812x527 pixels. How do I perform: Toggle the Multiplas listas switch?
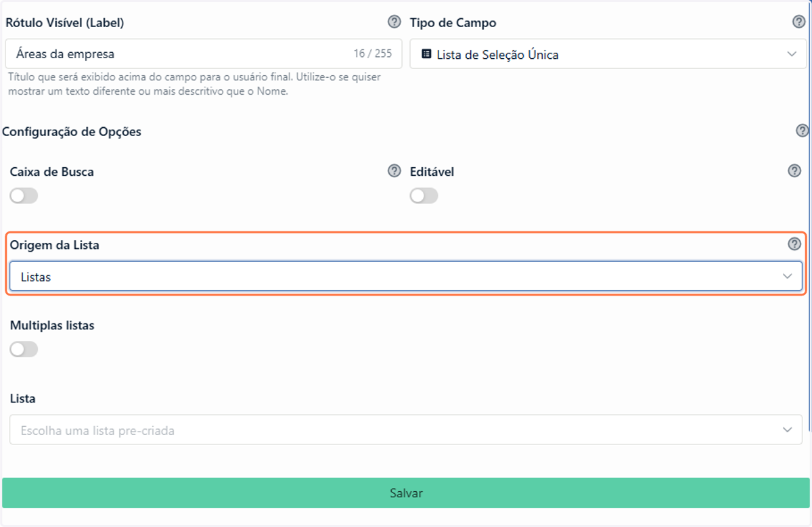24,349
